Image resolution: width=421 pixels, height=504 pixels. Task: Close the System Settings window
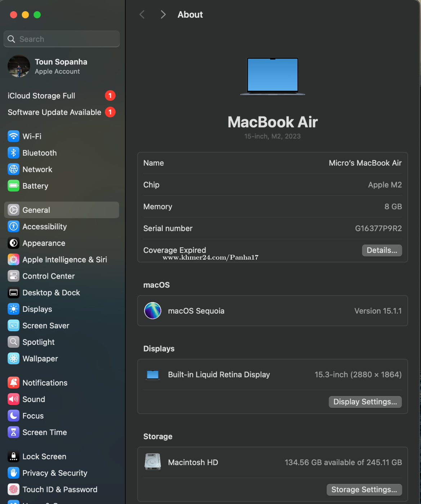pos(14,15)
